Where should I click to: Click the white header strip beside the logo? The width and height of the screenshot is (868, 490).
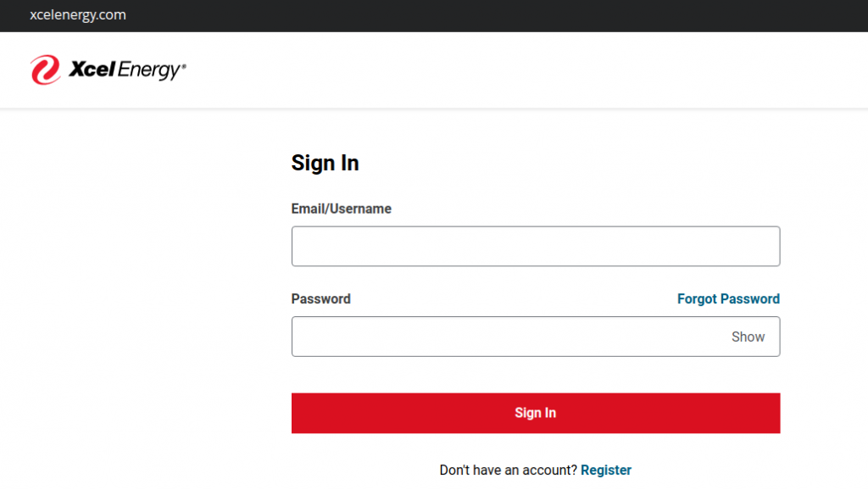(x=509, y=70)
